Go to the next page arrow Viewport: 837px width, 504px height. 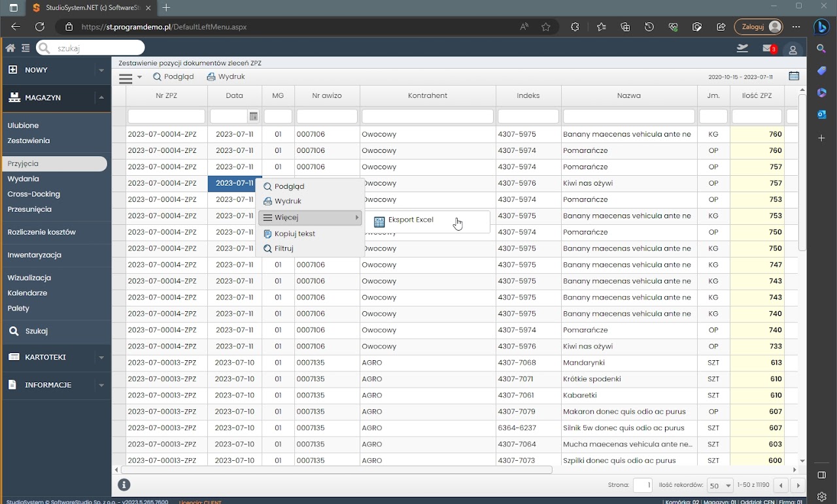click(x=798, y=486)
